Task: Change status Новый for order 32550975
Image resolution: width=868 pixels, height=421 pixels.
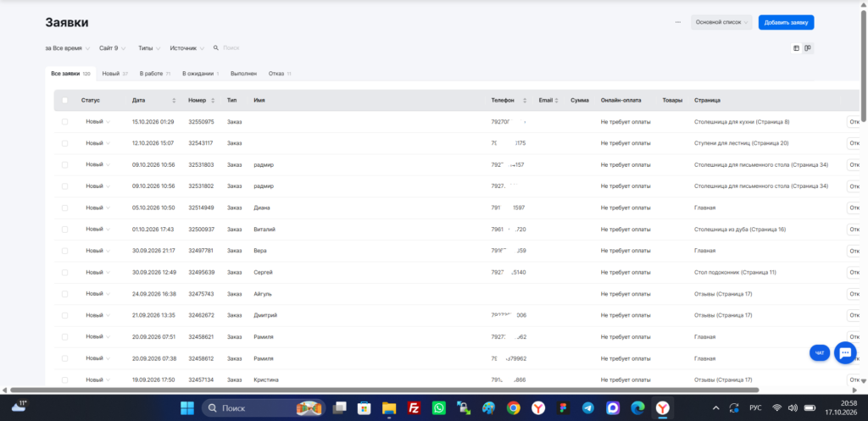Action: pyautogui.click(x=97, y=122)
